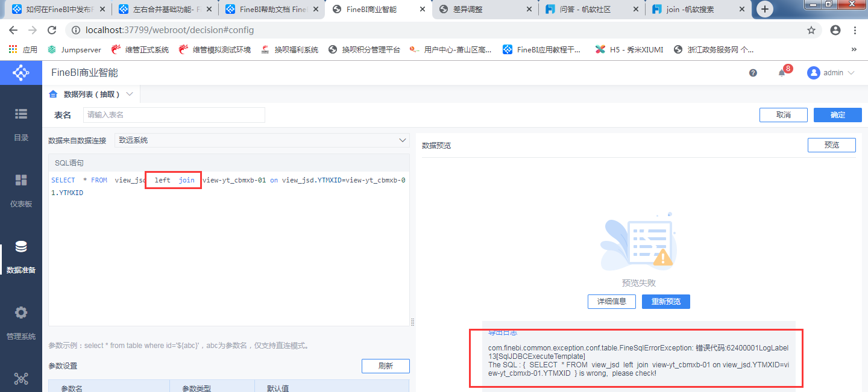
Task: Click the FineBI logo icon in sidebar
Action: [21, 73]
